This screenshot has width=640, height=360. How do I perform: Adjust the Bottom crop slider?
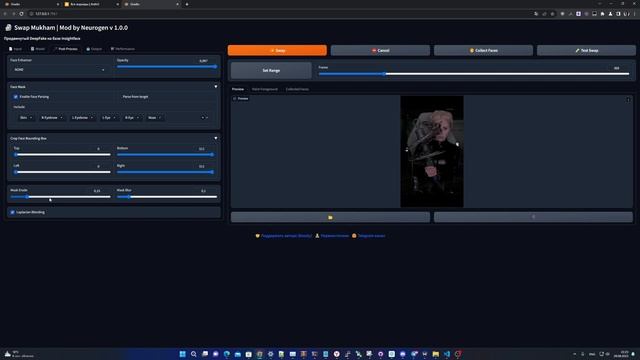coord(165,155)
